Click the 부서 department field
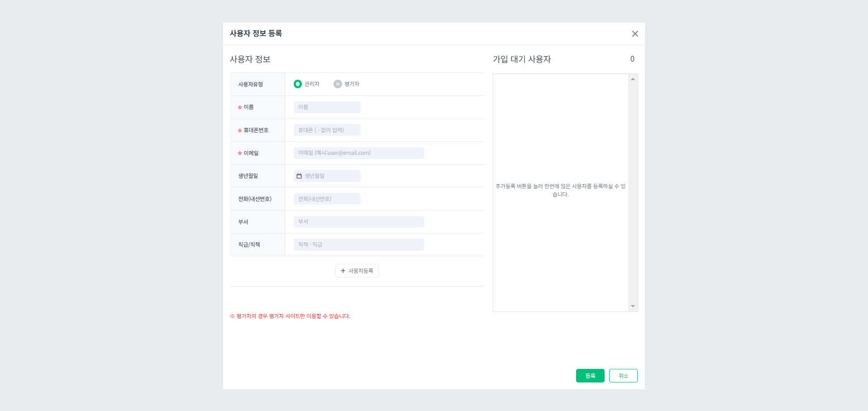This screenshot has height=411, width=868. point(358,221)
